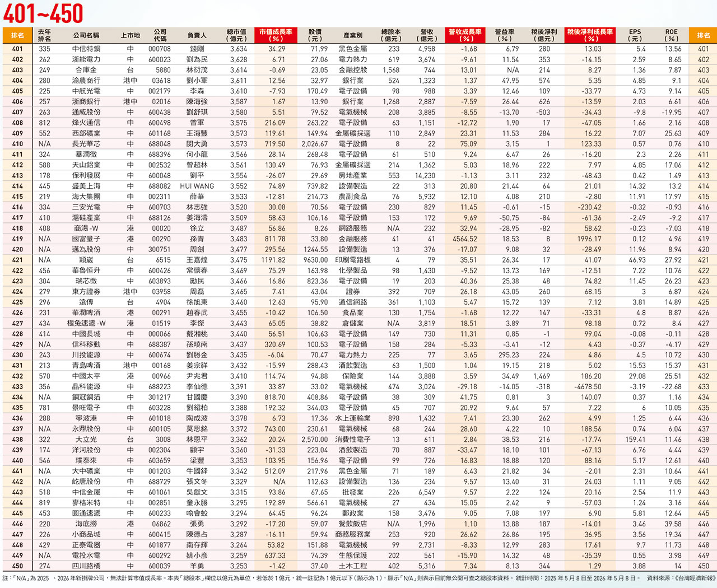Click company name "國富量子"
Screen dimensions: 717x588
pos(86,239)
